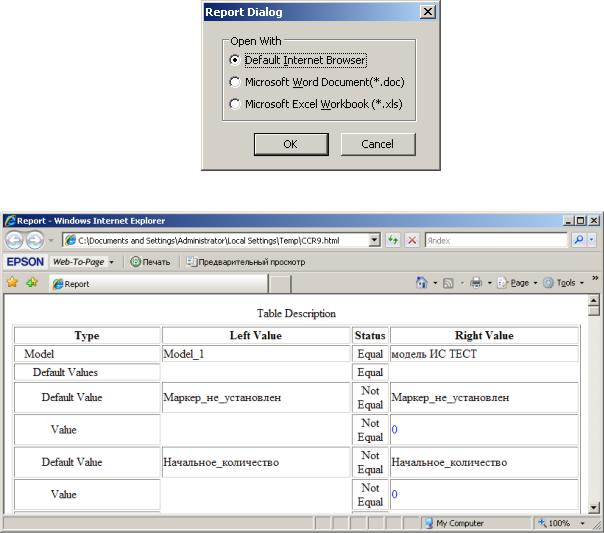Open search provider dropdown arrow

pos(592,240)
